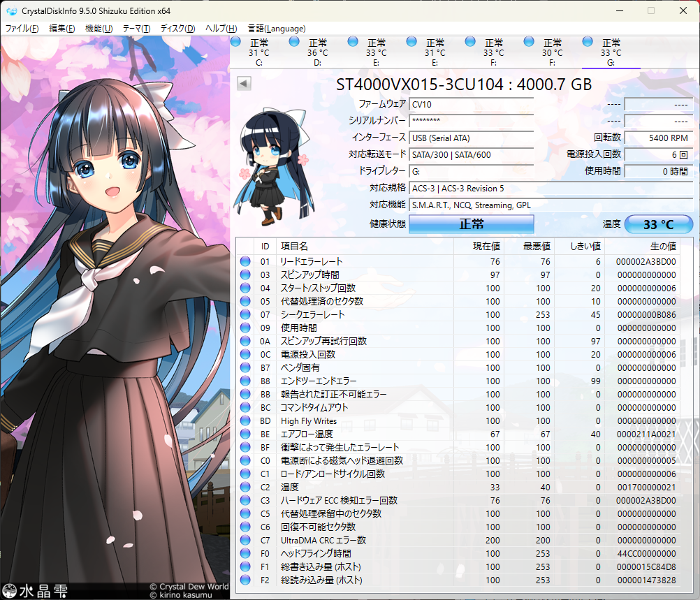Click the status circle for C2 温度
Image resolution: width=700 pixels, height=600 pixels.
(245, 487)
